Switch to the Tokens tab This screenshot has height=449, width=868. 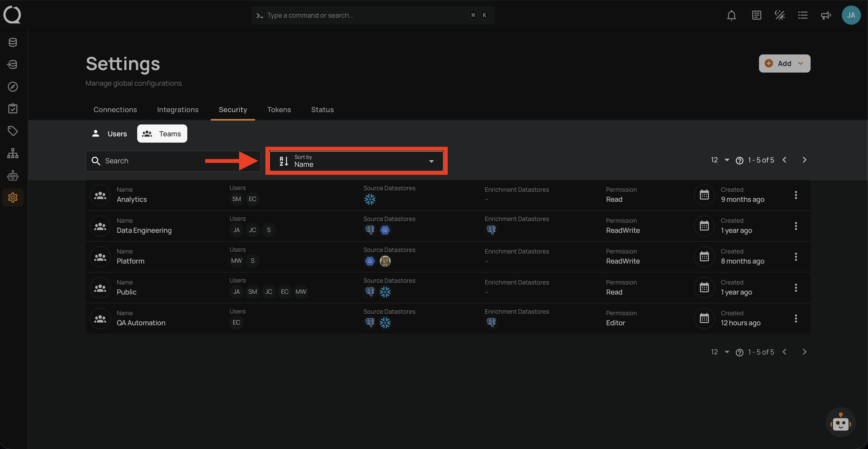pos(279,110)
